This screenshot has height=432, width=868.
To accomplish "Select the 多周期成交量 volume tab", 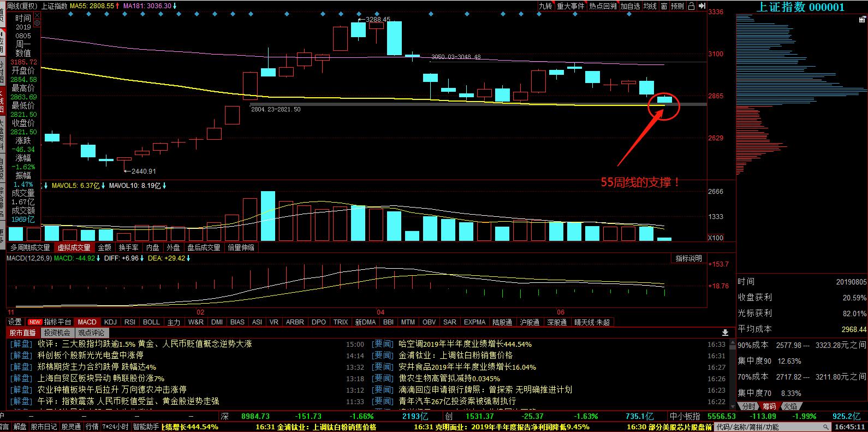I will pos(30,247).
